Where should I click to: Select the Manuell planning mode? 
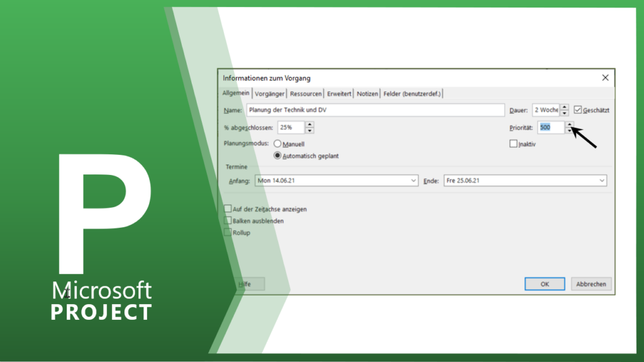pyautogui.click(x=277, y=144)
